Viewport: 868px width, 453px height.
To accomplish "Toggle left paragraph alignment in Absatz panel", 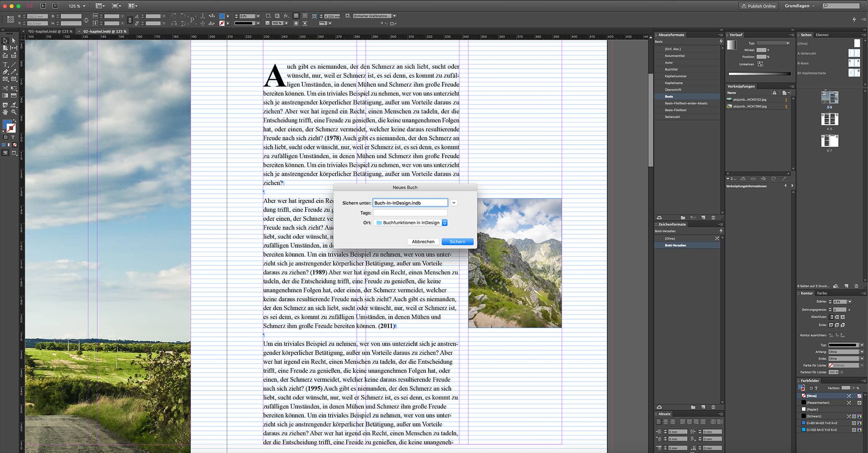I will (659, 421).
